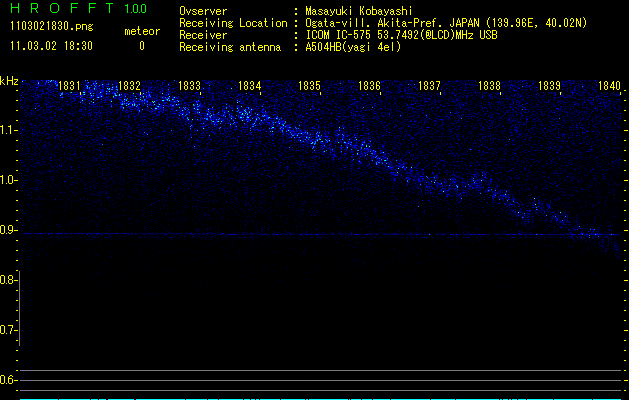Click the A504HB(yagi 4el) antenna text
The image size is (629, 400).
coord(353,47)
